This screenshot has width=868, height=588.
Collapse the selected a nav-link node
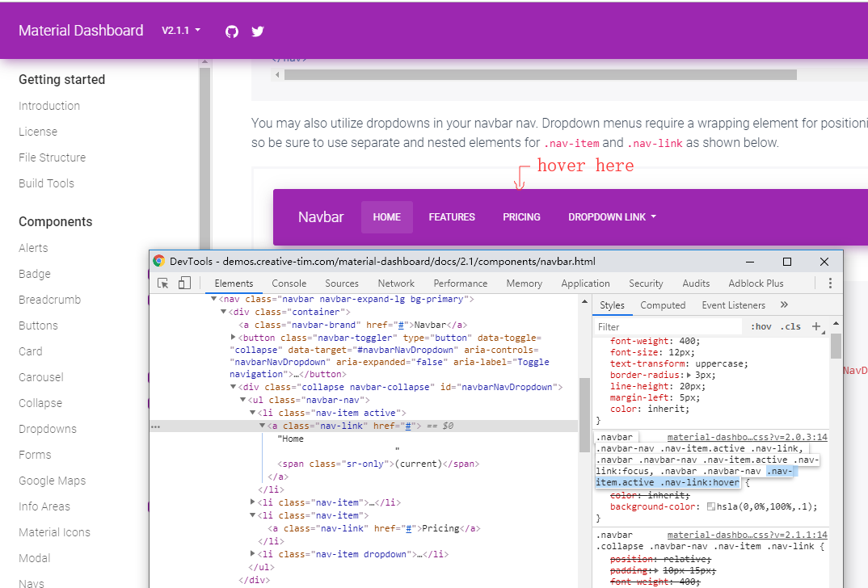coord(263,426)
